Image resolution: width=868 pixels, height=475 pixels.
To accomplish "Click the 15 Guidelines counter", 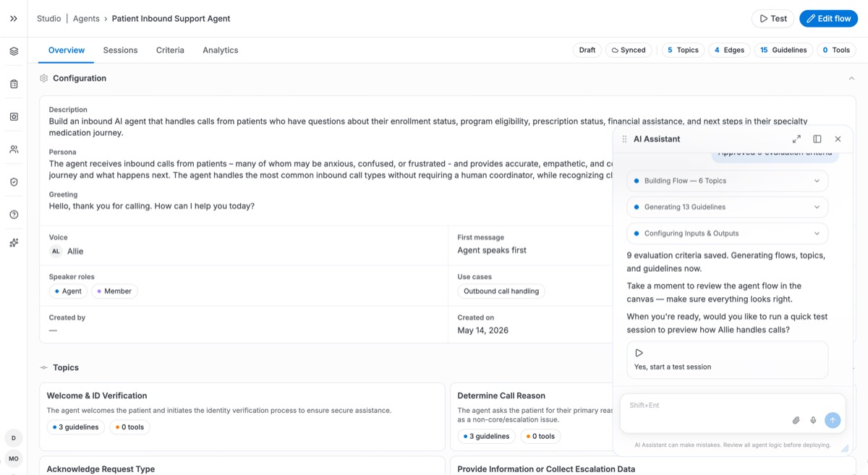I will [783, 50].
